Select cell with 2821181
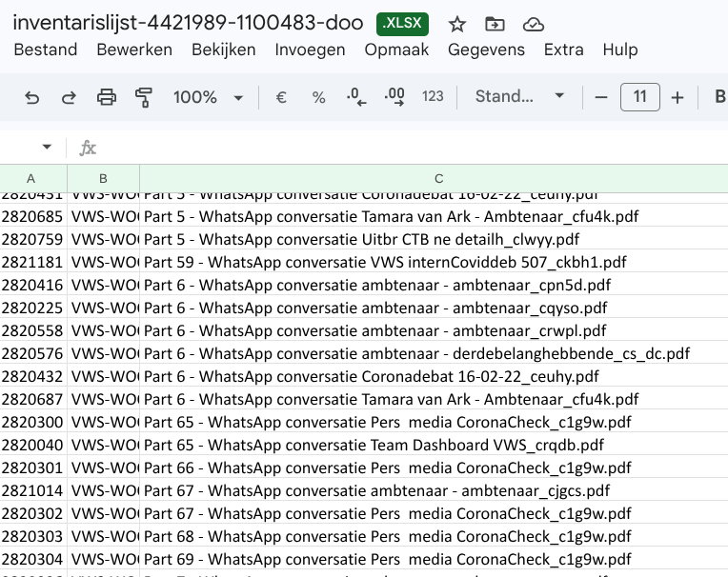This screenshot has width=728, height=577. click(33, 262)
